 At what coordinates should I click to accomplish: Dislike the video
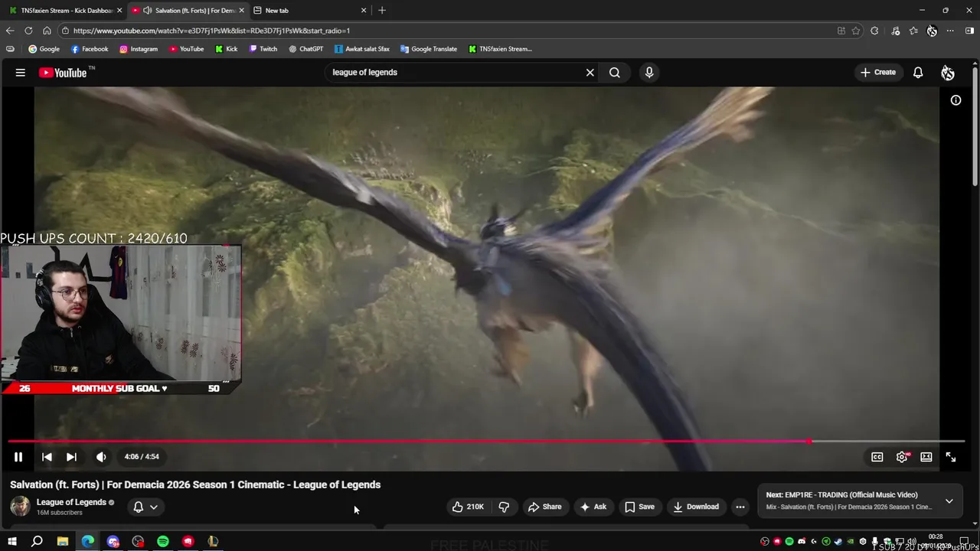coord(504,507)
